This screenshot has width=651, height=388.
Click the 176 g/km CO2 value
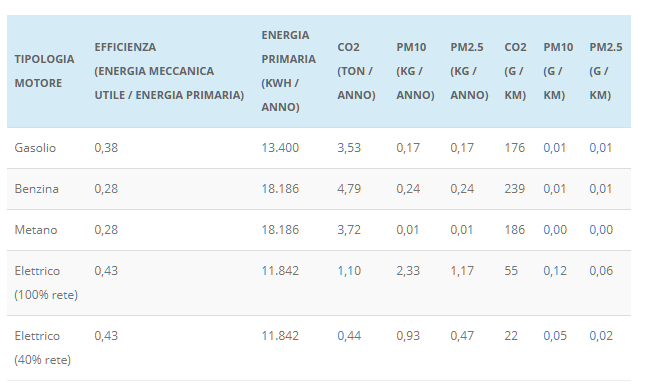(515, 148)
